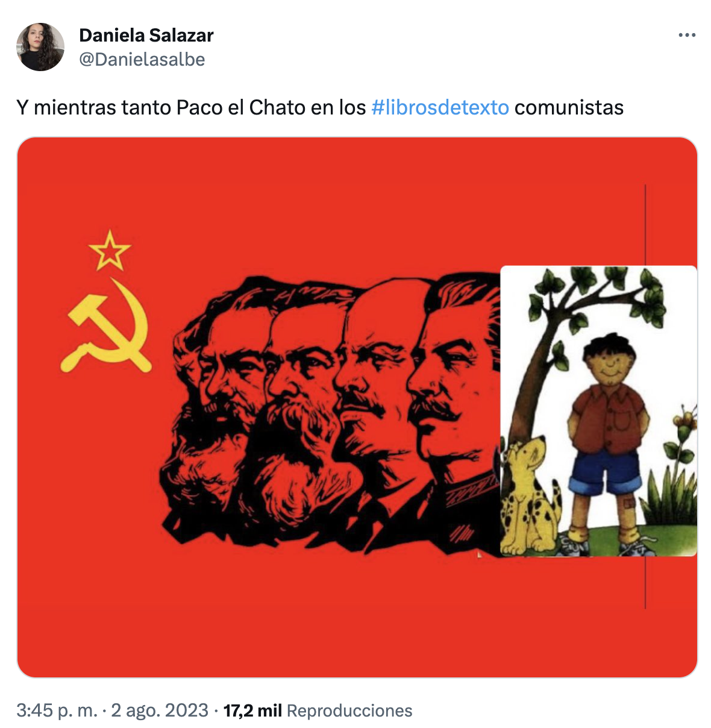Open the @Danielasalbe handle link

(x=142, y=60)
